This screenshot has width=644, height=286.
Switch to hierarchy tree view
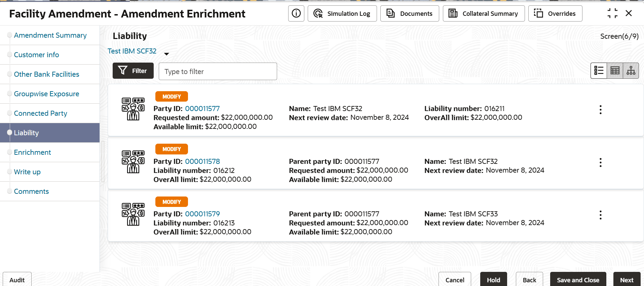point(631,71)
